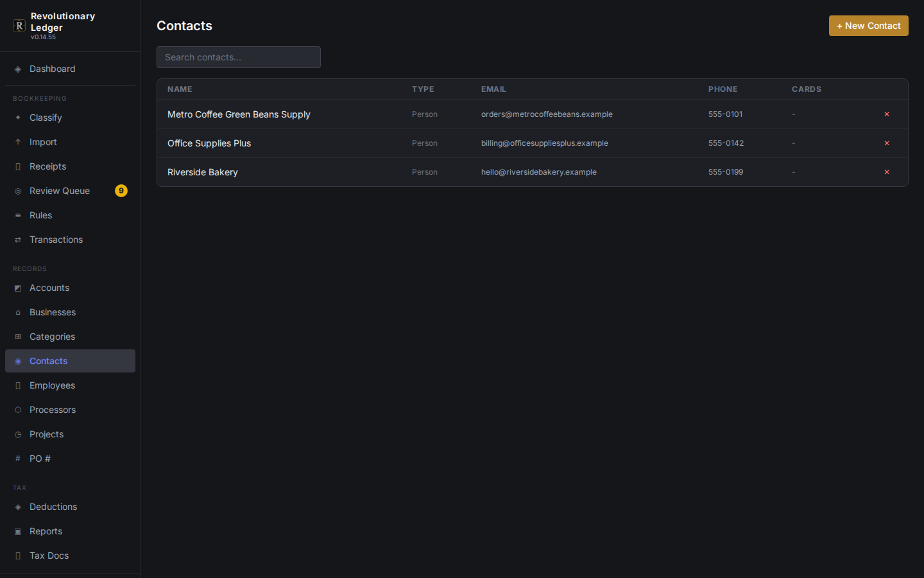Open Metro Coffee Green Beans Supply contact
The width and height of the screenshot is (924, 578).
[239, 114]
